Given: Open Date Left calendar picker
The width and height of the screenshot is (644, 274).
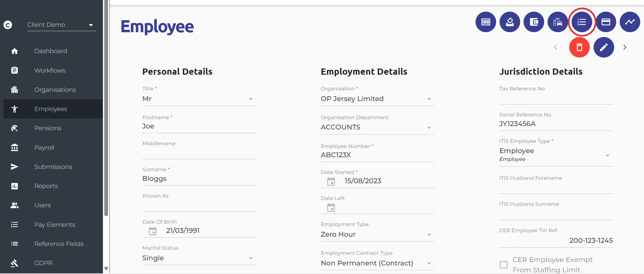Looking at the screenshot, I should [x=331, y=208].
